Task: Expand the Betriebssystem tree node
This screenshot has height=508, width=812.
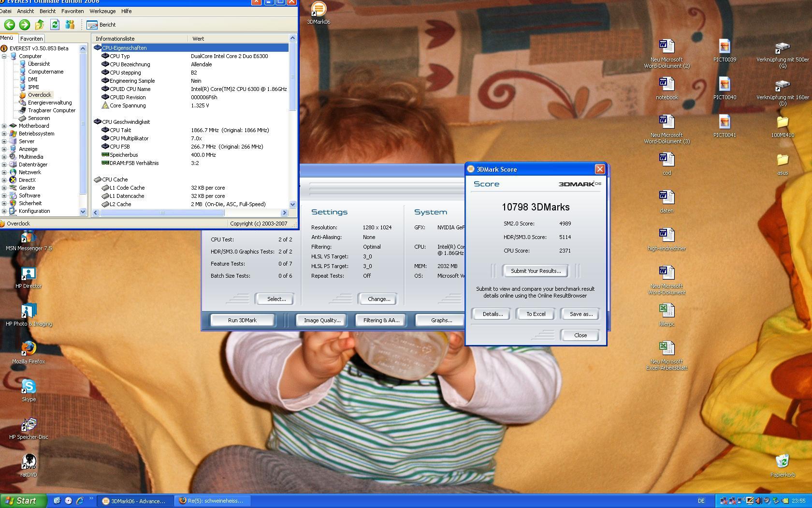Action: tap(4, 134)
